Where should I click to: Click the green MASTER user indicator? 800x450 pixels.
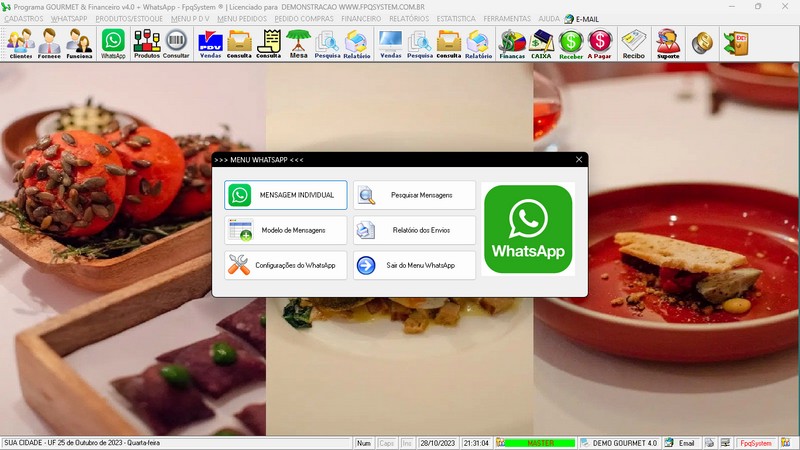pos(540,443)
